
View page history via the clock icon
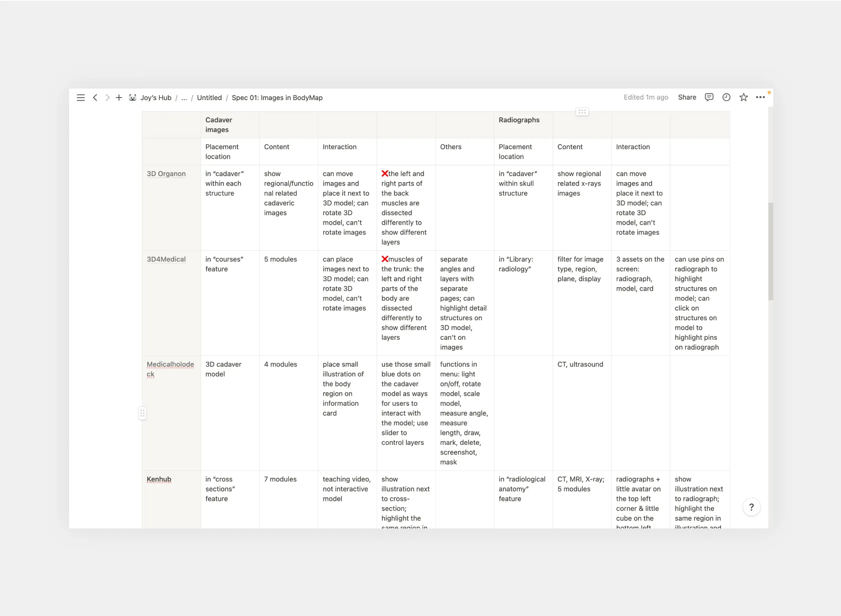click(x=726, y=97)
